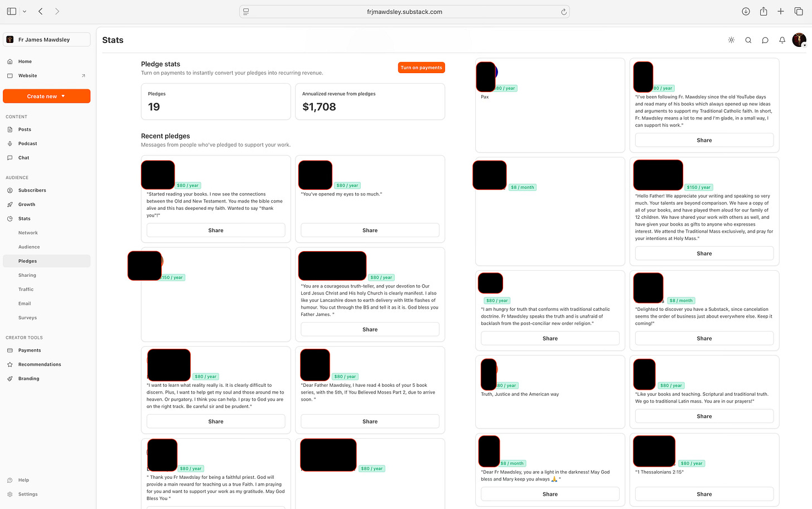Open sidebar options dropdown chevron

25,11
